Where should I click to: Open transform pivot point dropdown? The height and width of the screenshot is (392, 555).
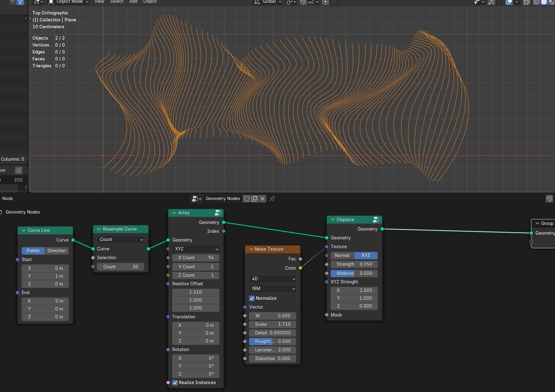click(291, 2)
